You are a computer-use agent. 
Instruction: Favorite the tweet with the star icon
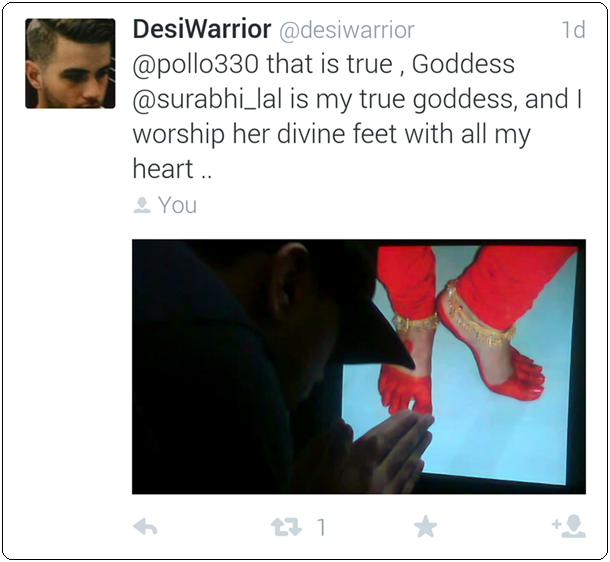coord(426,527)
